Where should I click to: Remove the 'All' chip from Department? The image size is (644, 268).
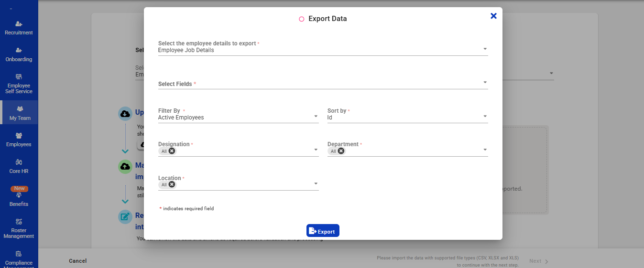click(x=341, y=151)
